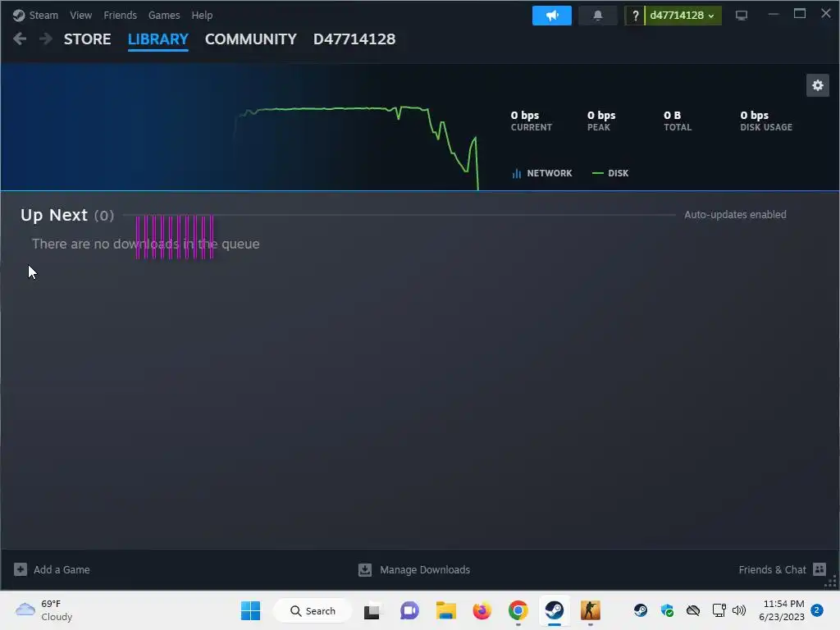Viewport: 840px width, 630px height.
Task: Click the Steam taskbar icon
Action: pos(555,610)
